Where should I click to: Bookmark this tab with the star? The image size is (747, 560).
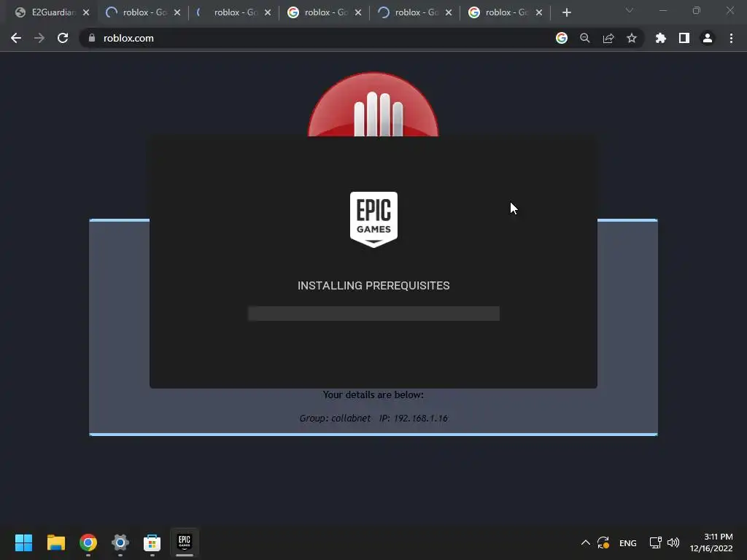(632, 38)
